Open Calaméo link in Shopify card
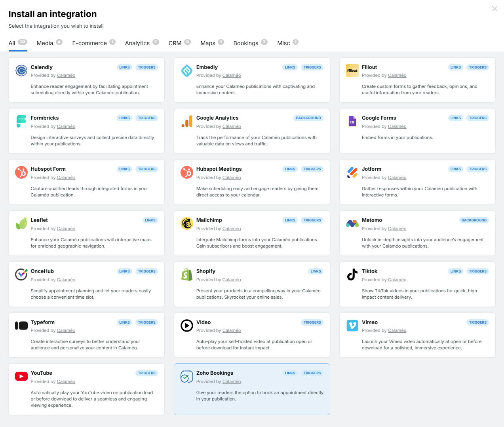The height and width of the screenshot is (427, 504). click(231, 280)
